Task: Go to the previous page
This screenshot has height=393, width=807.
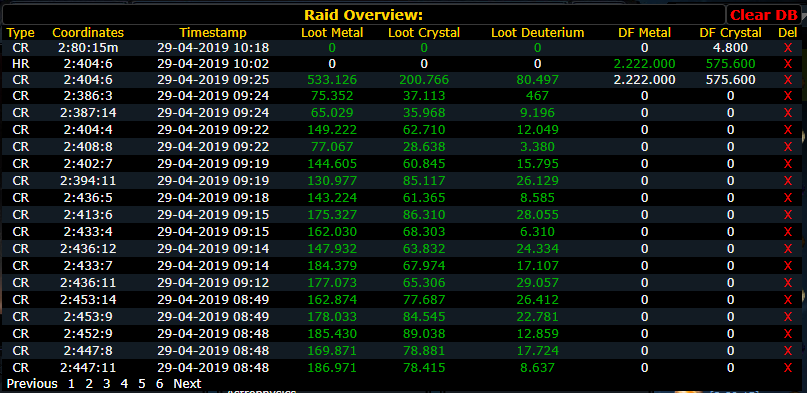Action: click(x=32, y=384)
